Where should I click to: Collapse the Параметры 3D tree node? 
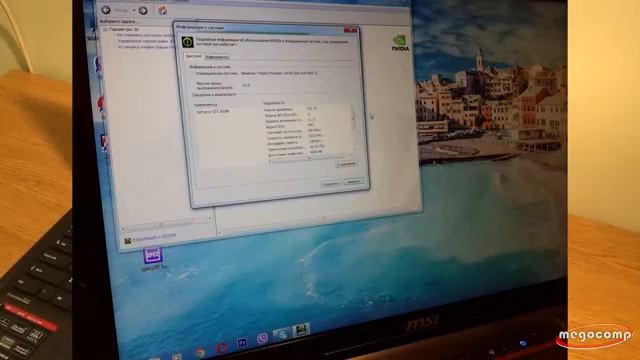tap(105, 29)
